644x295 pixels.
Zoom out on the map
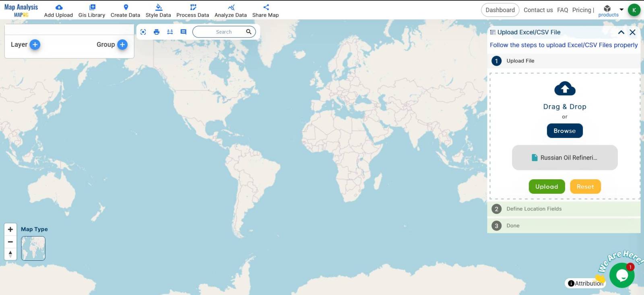(10, 242)
